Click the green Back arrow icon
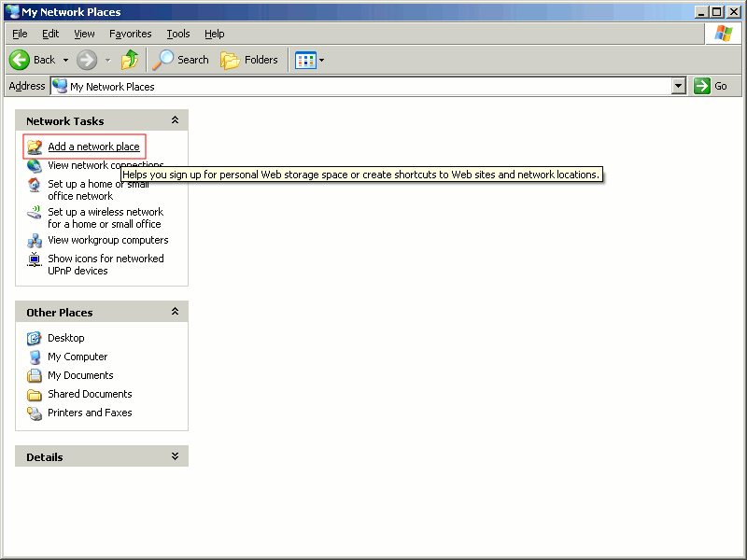The image size is (747, 560). (x=20, y=60)
